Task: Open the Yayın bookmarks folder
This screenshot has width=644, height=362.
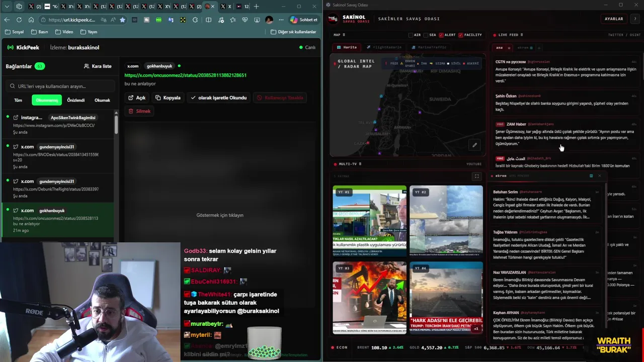Action: (x=89, y=32)
